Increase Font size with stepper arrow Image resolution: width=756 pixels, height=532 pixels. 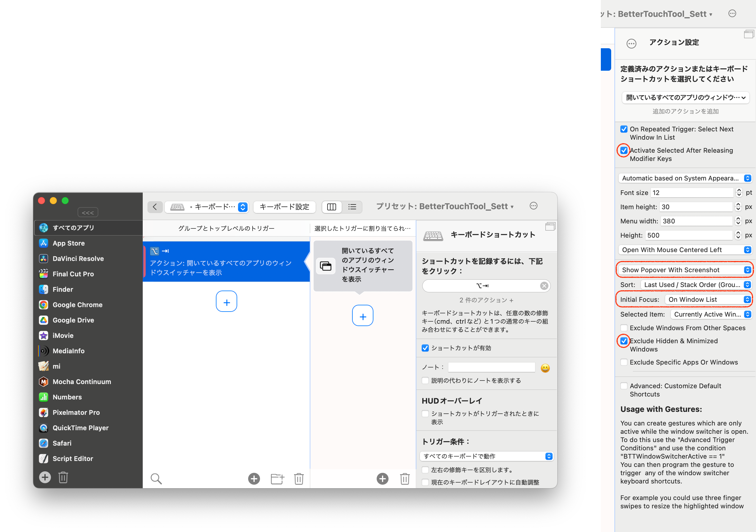[739, 190]
